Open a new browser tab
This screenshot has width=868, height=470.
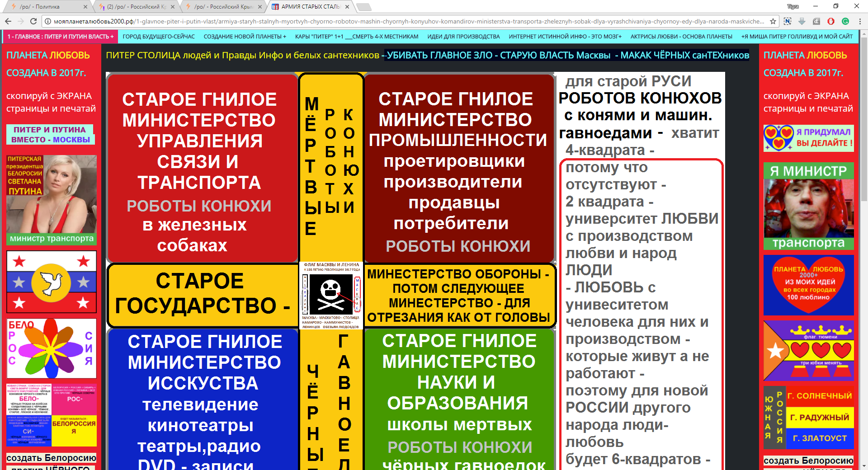tap(363, 7)
